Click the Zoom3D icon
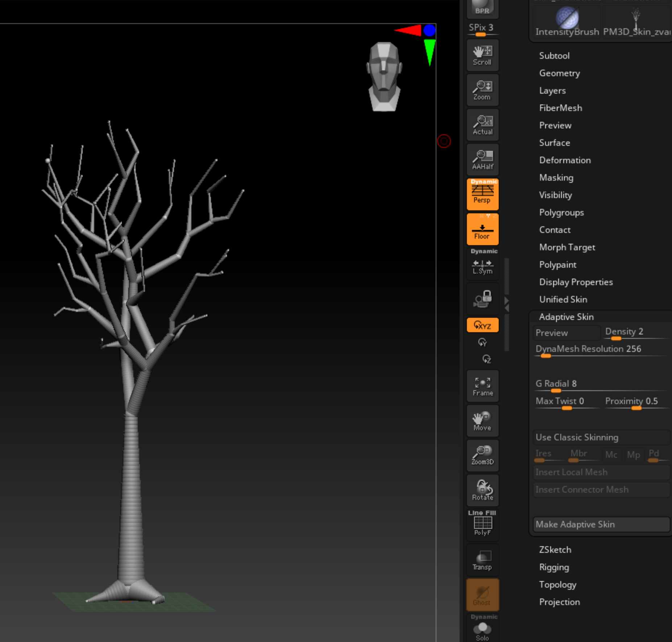Screen dimensions: 672x642 pyautogui.click(x=482, y=456)
